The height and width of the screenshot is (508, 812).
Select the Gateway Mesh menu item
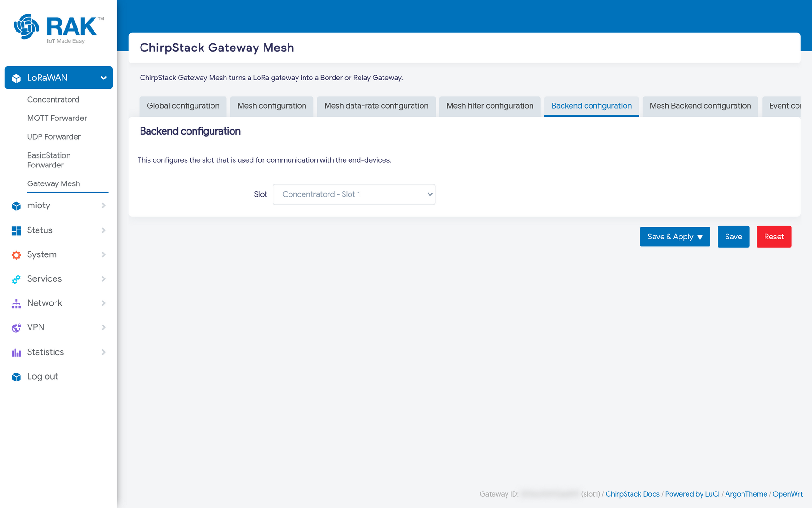pyautogui.click(x=54, y=183)
